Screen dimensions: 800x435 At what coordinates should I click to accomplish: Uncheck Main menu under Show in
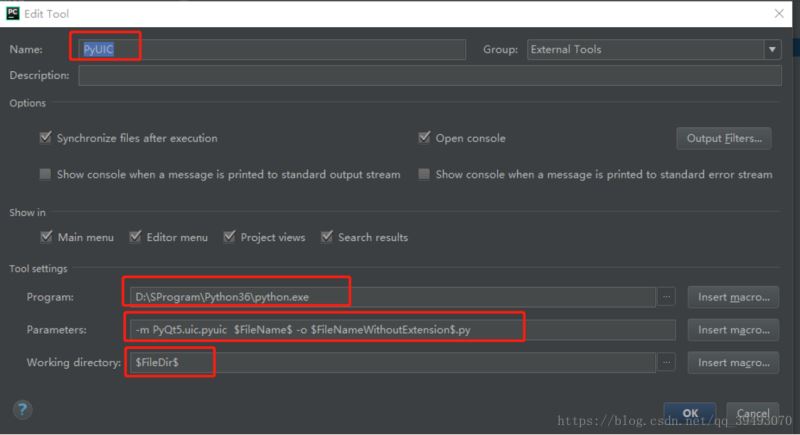point(45,237)
